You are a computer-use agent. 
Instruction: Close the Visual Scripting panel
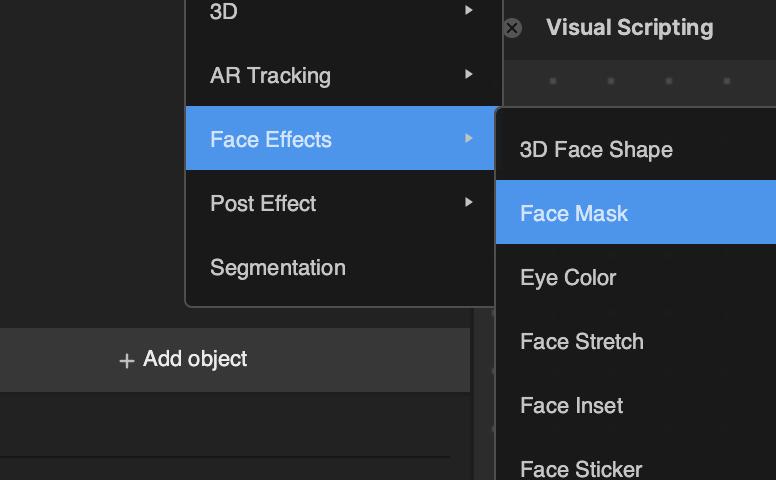click(512, 28)
